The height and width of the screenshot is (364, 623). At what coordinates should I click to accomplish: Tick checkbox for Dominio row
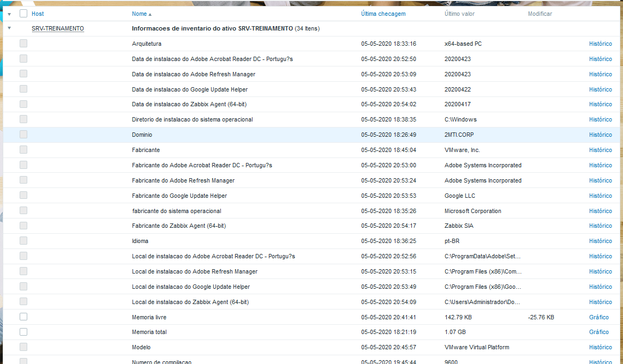[x=23, y=135]
